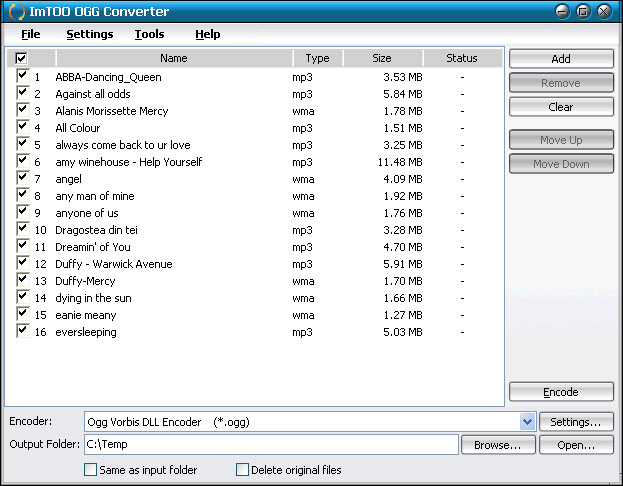The image size is (623, 486).
Task: Sort list by Status column header
Action: point(462,58)
